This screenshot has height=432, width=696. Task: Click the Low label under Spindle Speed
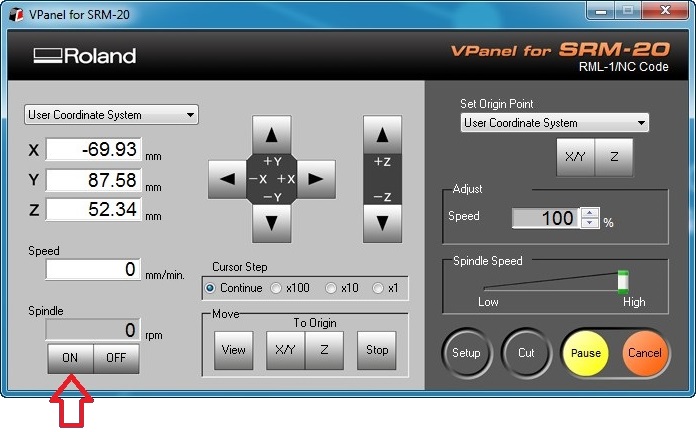(488, 302)
